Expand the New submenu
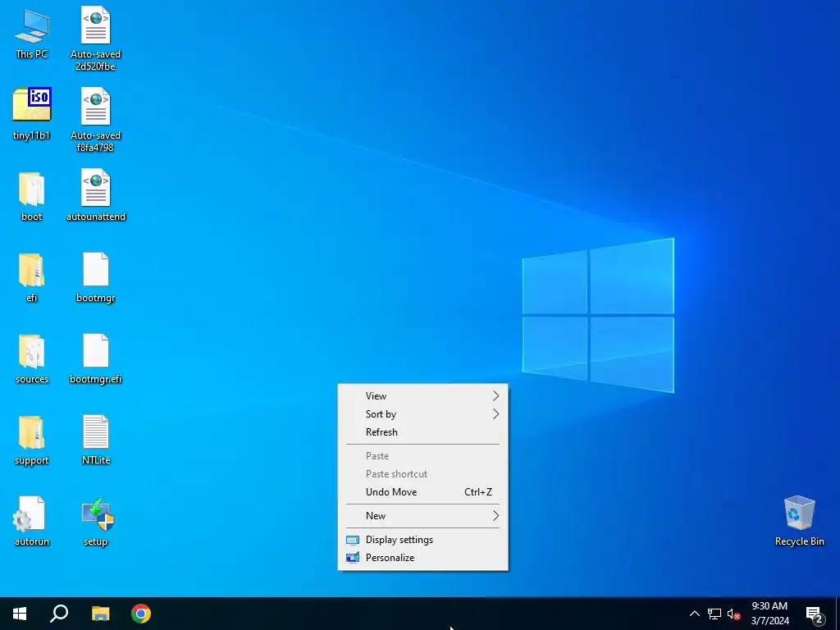The height and width of the screenshot is (630, 840). (422, 516)
